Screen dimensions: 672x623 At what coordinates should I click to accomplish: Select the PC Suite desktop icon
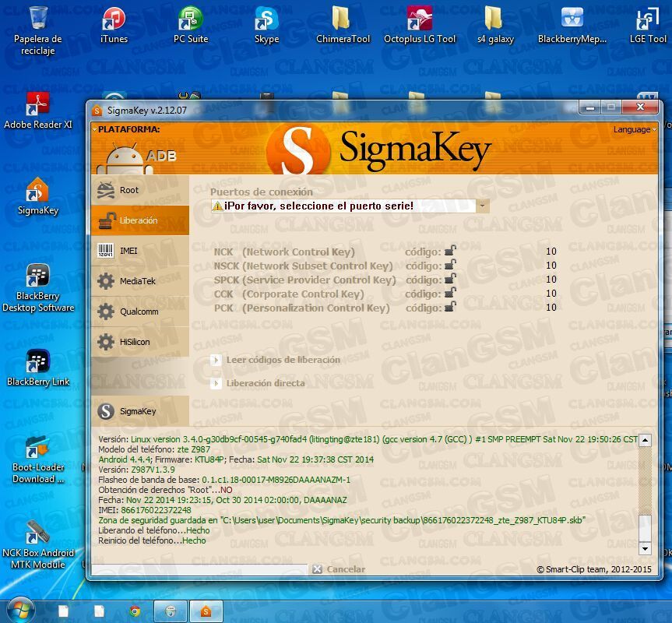click(x=191, y=26)
